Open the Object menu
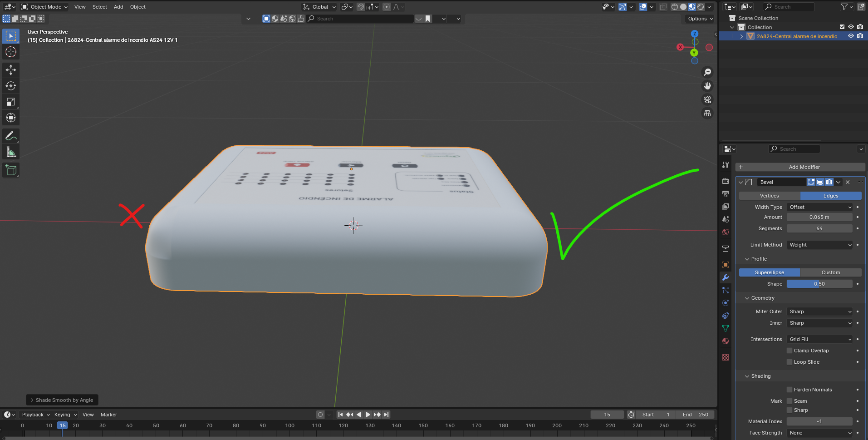Image resolution: width=868 pixels, height=440 pixels. coord(138,7)
